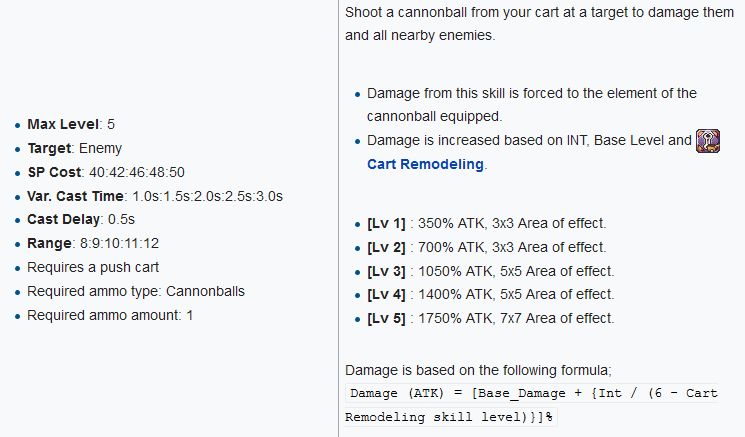Select the required ammo type Cannonballs line
Viewport: 745px width, 437px height.
coord(135,291)
